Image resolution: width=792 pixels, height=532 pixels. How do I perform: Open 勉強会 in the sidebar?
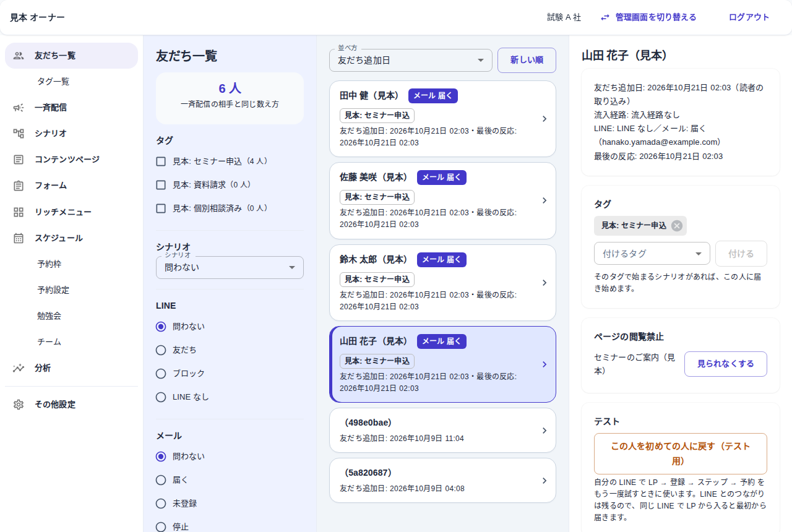71,316
